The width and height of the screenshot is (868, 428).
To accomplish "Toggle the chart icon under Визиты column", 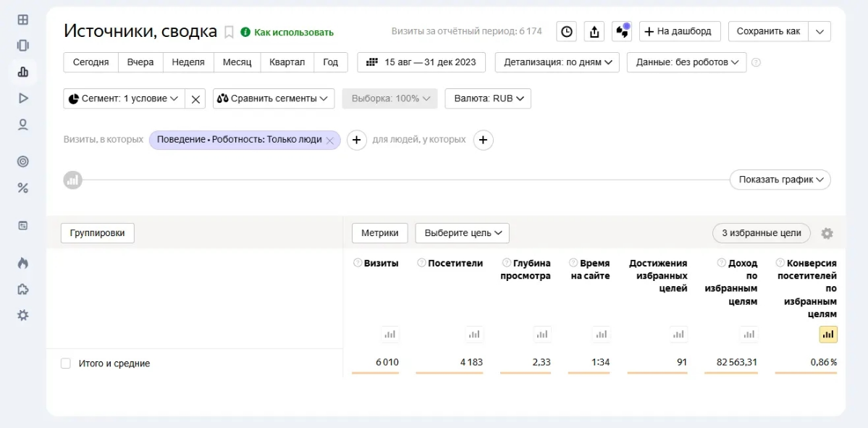I will click(389, 335).
